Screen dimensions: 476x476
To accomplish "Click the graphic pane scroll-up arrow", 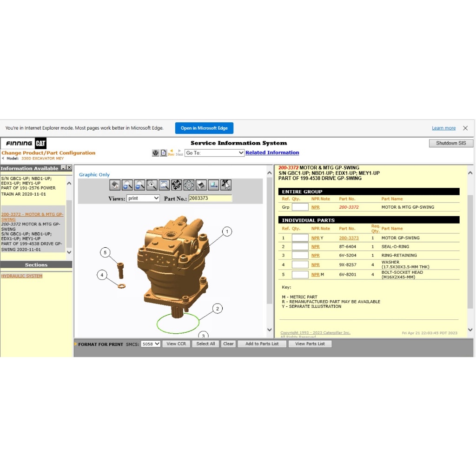I will (x=269, y=173).
